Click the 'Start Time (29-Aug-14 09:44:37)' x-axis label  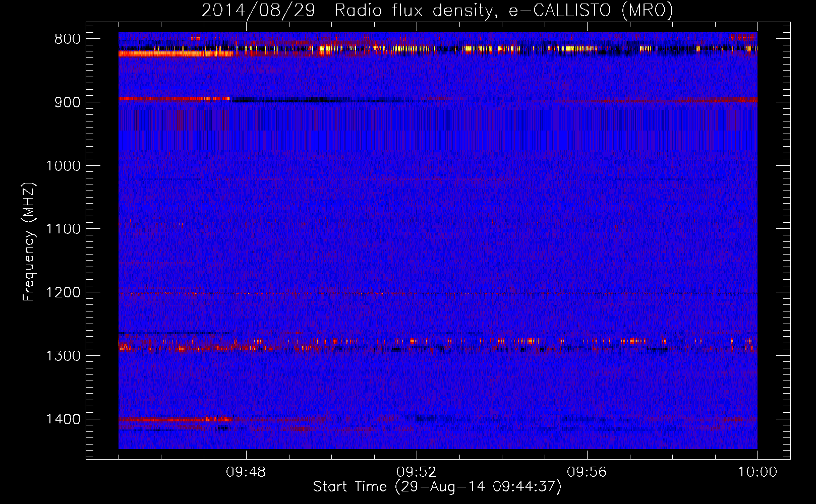pos(437,487)
